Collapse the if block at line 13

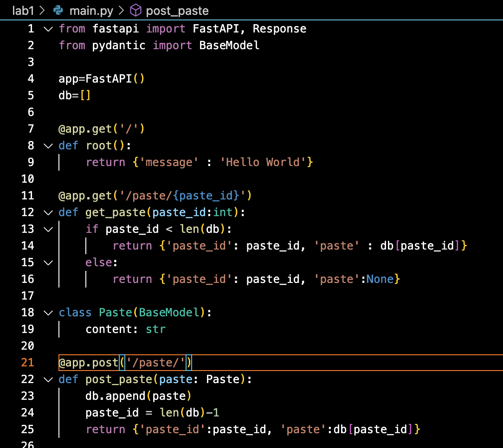48,229
